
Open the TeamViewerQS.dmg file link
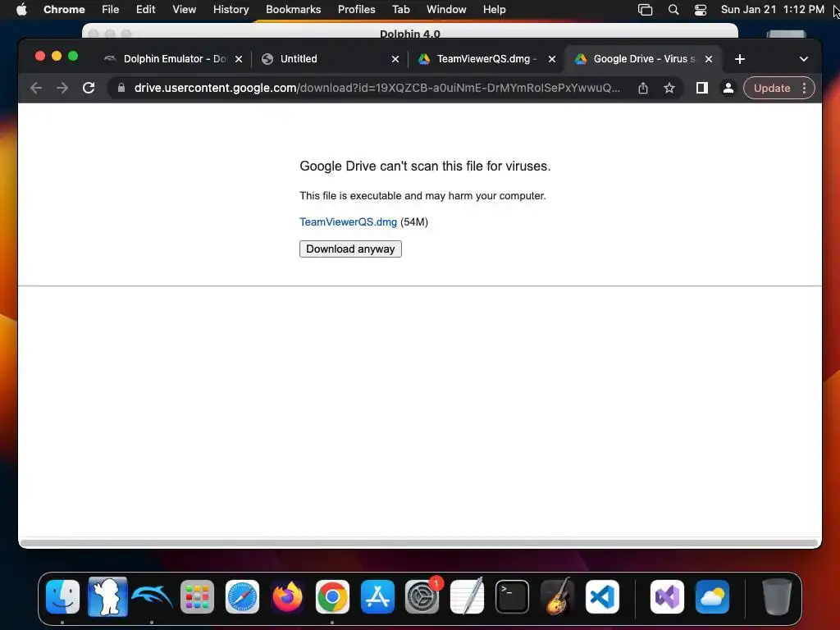[348, 221]
